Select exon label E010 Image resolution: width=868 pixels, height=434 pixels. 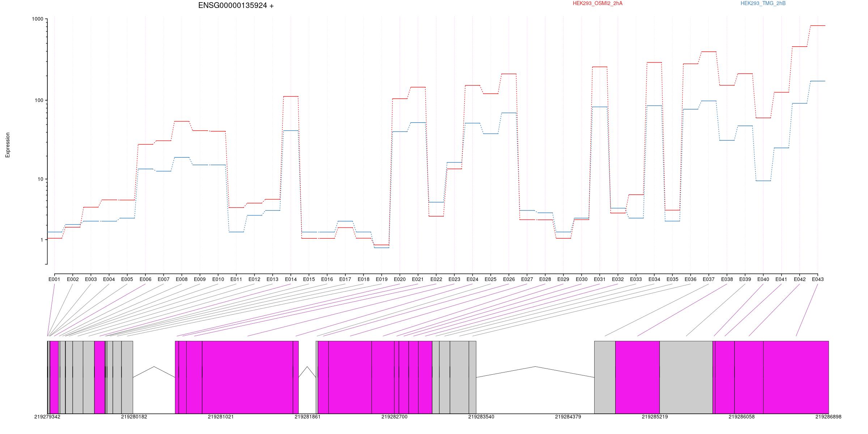pyautogui.click(x=218, y=279)
